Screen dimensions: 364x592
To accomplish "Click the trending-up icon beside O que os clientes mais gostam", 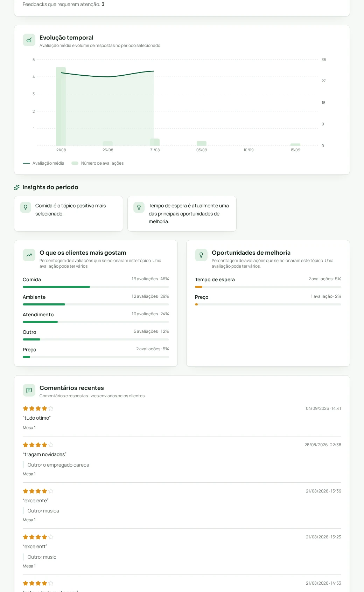I will pyautogui.click(x=29, y=255).
